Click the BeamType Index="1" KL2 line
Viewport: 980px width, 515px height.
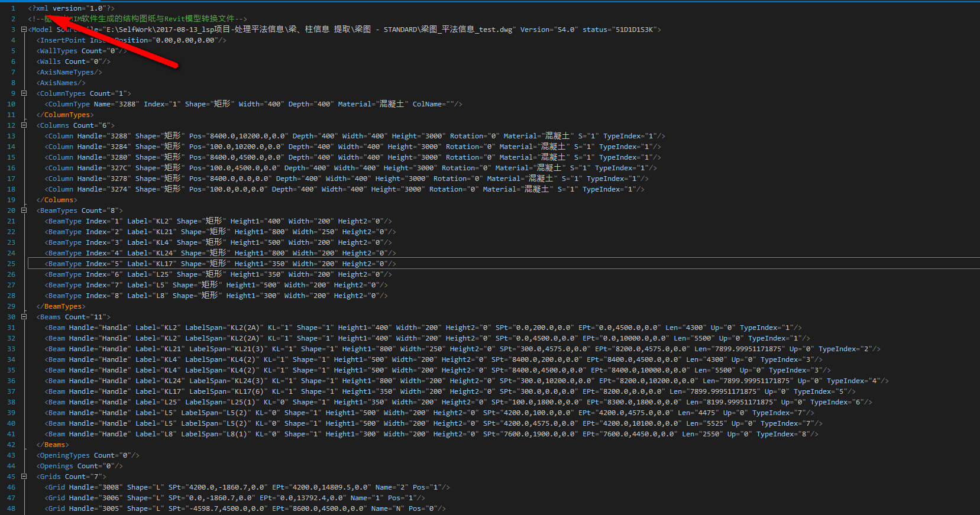point(218,221)
